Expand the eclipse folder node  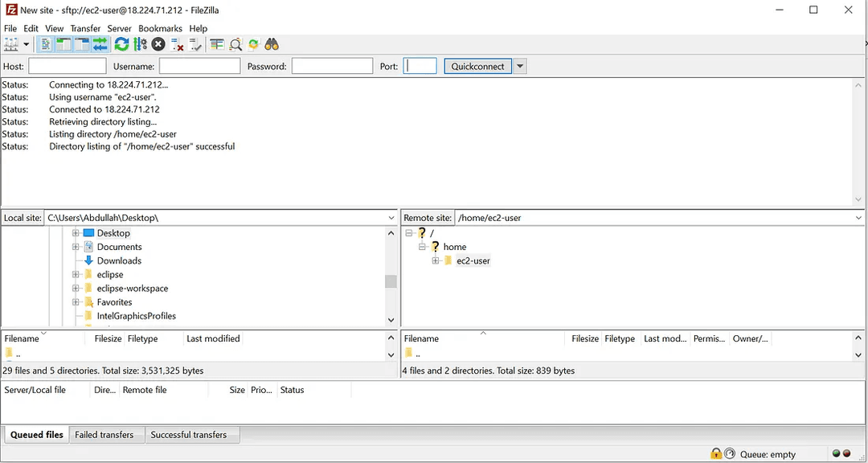[76, 275]
